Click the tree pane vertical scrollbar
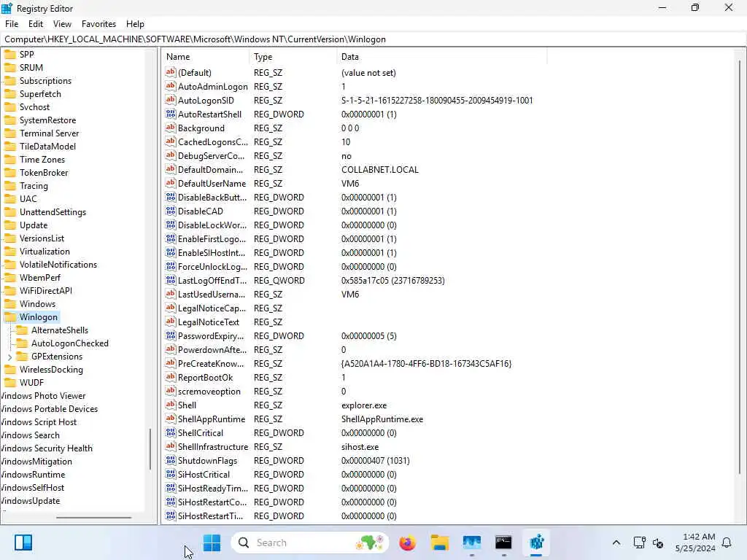Image resolution: width=747 pixels, height=560 pixels. coord(150,449)
